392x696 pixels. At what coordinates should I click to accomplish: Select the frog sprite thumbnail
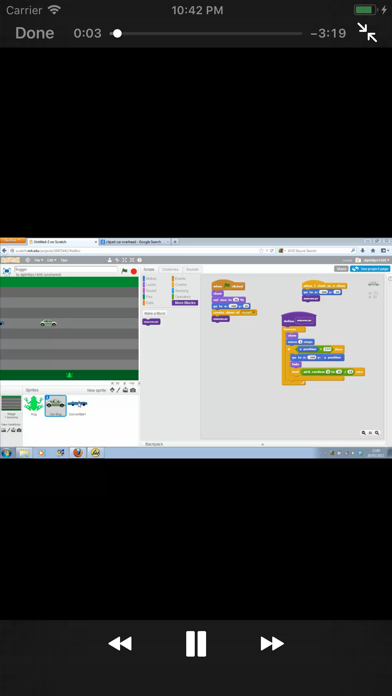[x=34, y=405]
